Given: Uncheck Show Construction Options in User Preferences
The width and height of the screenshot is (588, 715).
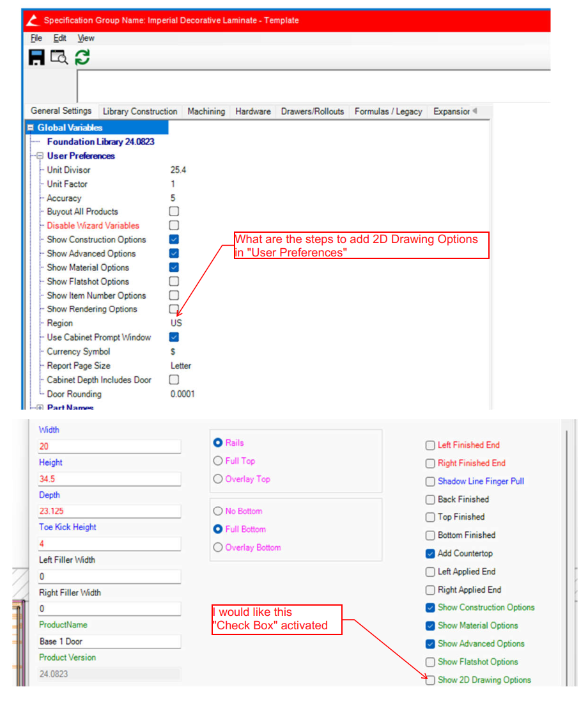Looking at the screenshot, I should pyautogui.click(x=174, y=239).
